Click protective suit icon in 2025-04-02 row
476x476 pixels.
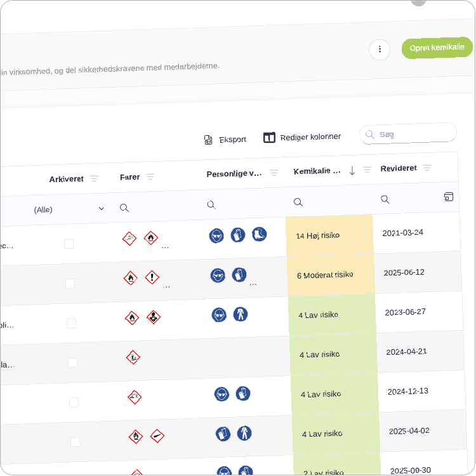(244, 433)
